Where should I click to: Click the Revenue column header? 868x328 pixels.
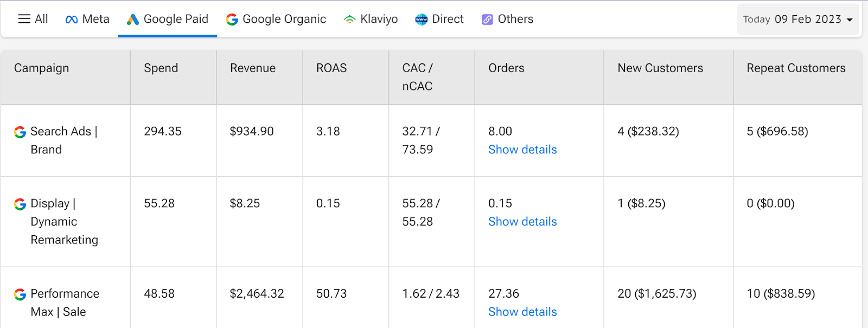click(253, 68)
